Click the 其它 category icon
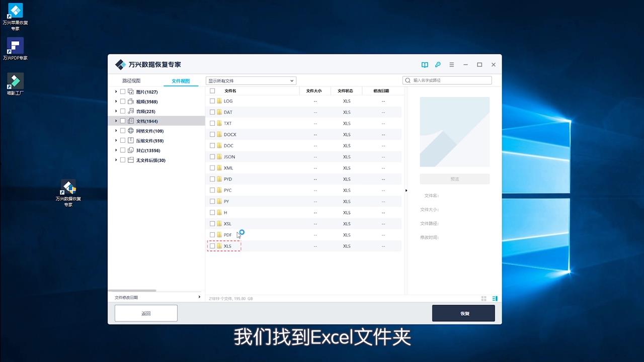The width and height of the screenshot is (644, 362). [x=131, y=150]
